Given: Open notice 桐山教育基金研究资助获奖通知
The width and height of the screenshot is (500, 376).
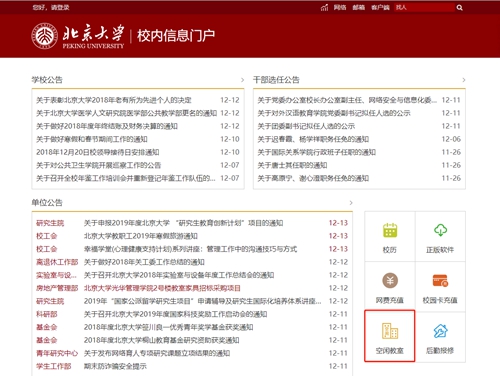Looking at the screenshot, I should click(x=161, y=340).
